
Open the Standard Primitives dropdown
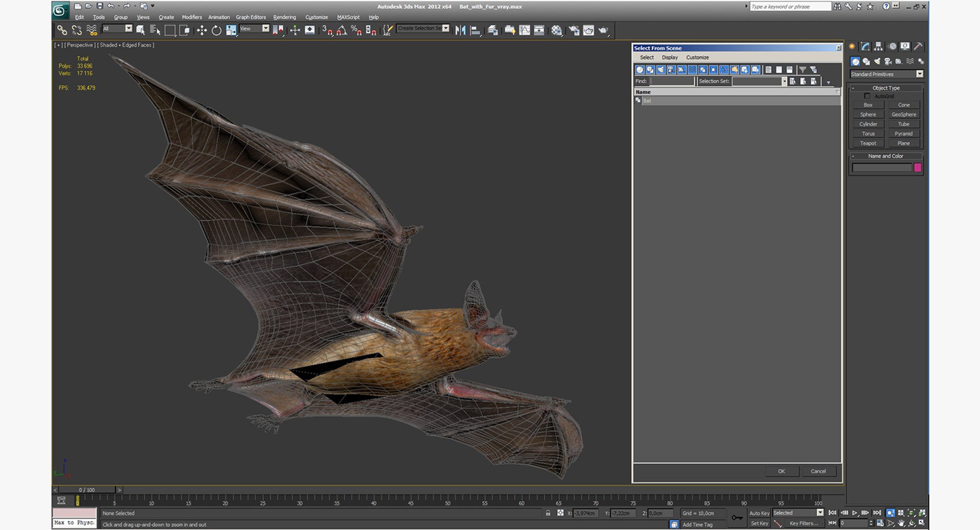click(x=919, y=74)
